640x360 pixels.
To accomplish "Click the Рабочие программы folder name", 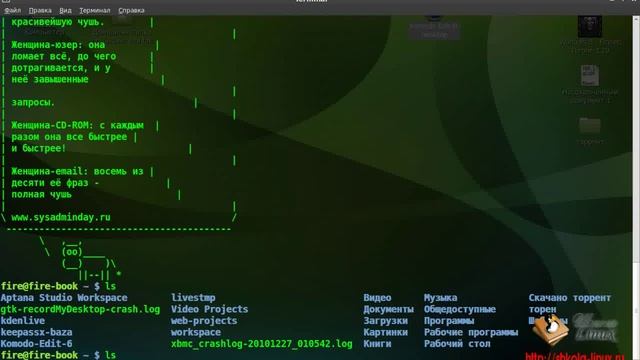I will [x=471, y=332].
